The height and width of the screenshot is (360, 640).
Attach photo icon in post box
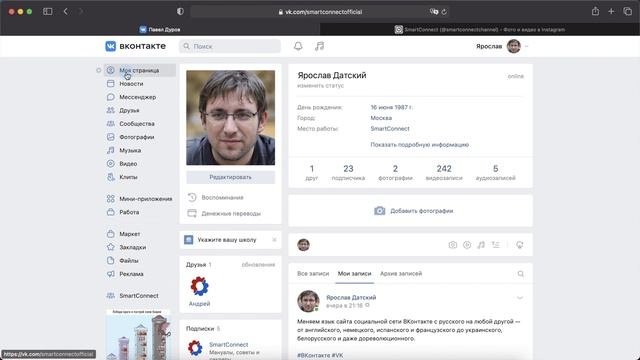[x=453, y=245]
